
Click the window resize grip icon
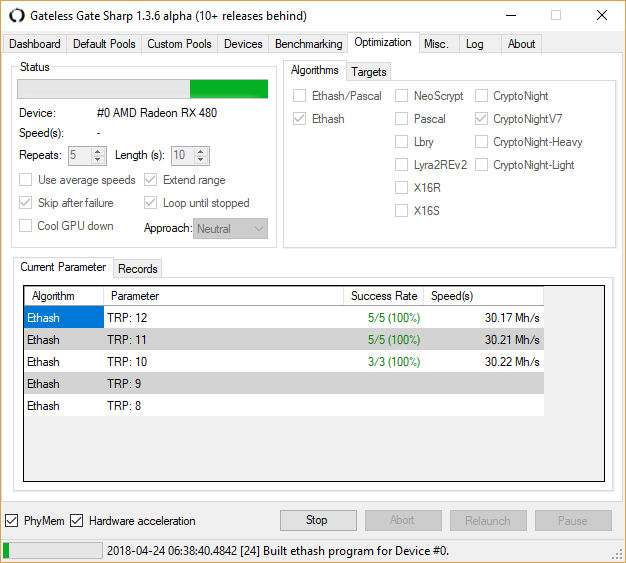click(617, 554)
